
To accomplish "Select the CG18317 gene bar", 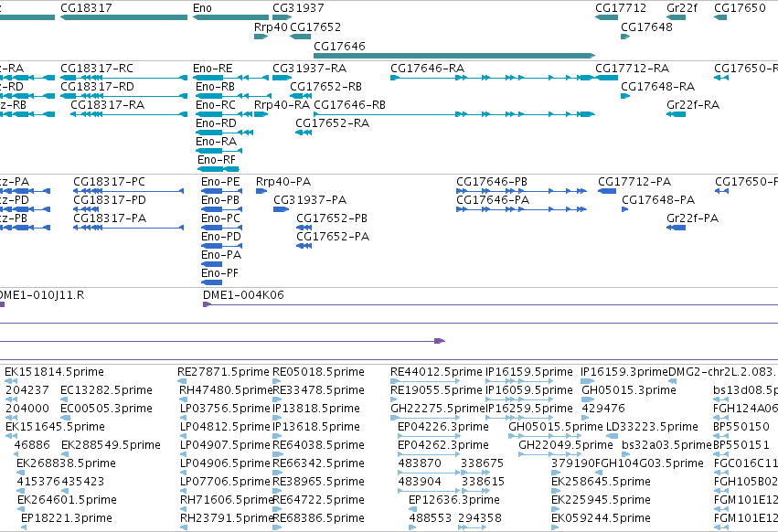I will (x=123, y=17).
